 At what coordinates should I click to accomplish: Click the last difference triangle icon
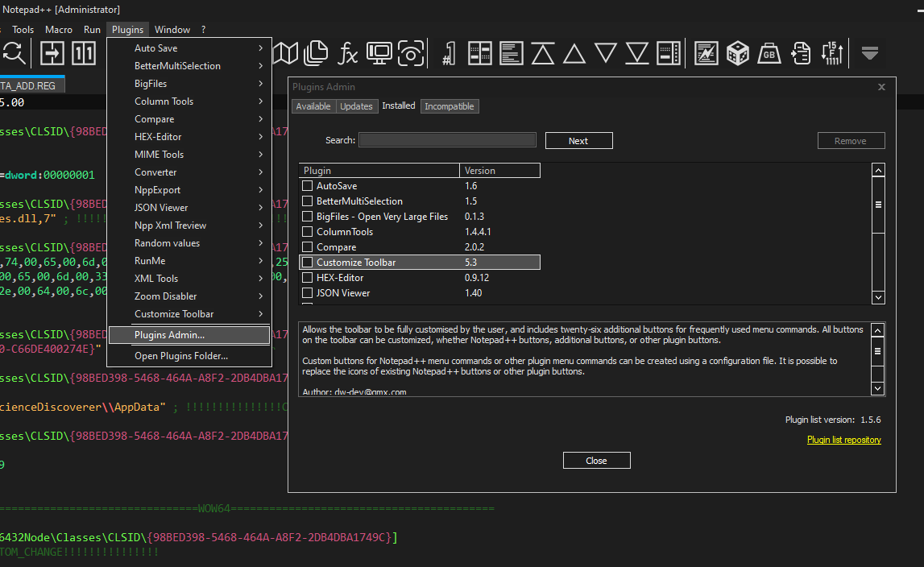(637, 53)
